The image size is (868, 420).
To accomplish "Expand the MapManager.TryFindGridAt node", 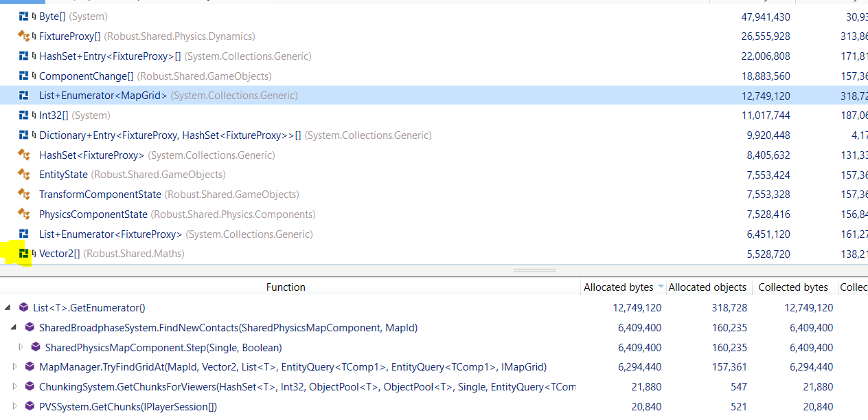I will (14, 367).
